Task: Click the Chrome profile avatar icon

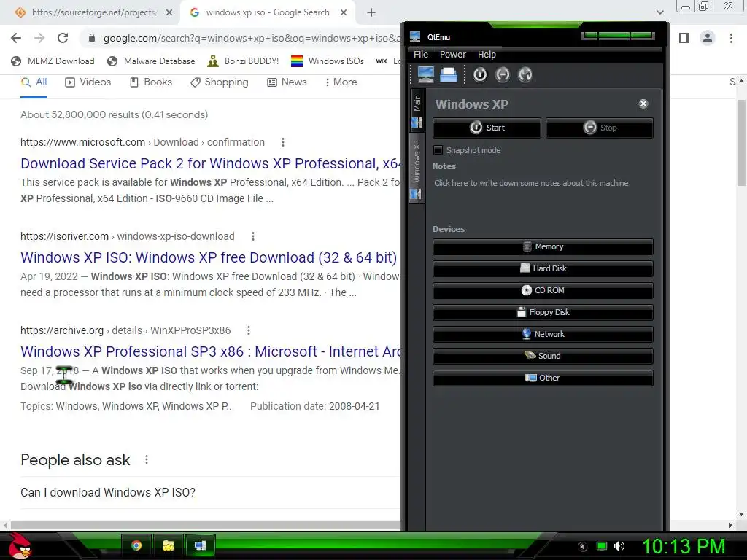Action: (708, 38)
